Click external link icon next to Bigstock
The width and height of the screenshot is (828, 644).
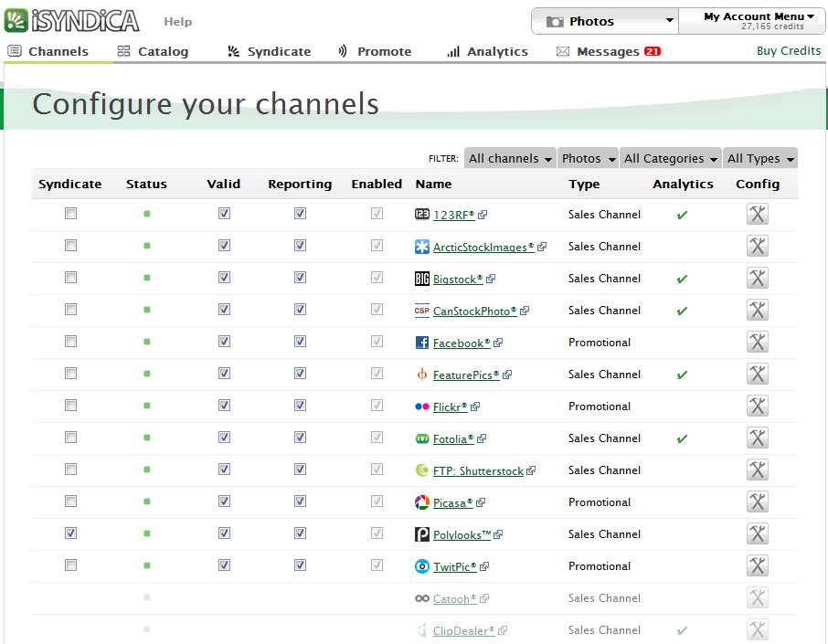coord(491,279)
